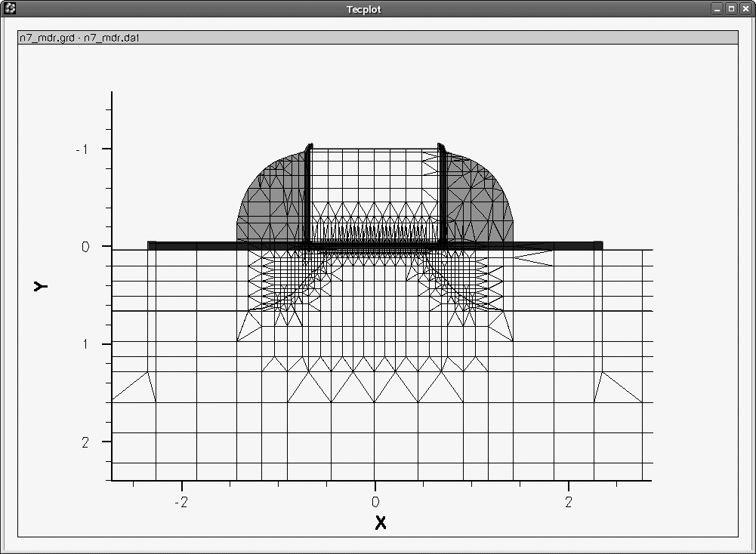The width and height of the screenshot is (756, 554).
Task: Click the X axis title label
Action: (381, 522)
